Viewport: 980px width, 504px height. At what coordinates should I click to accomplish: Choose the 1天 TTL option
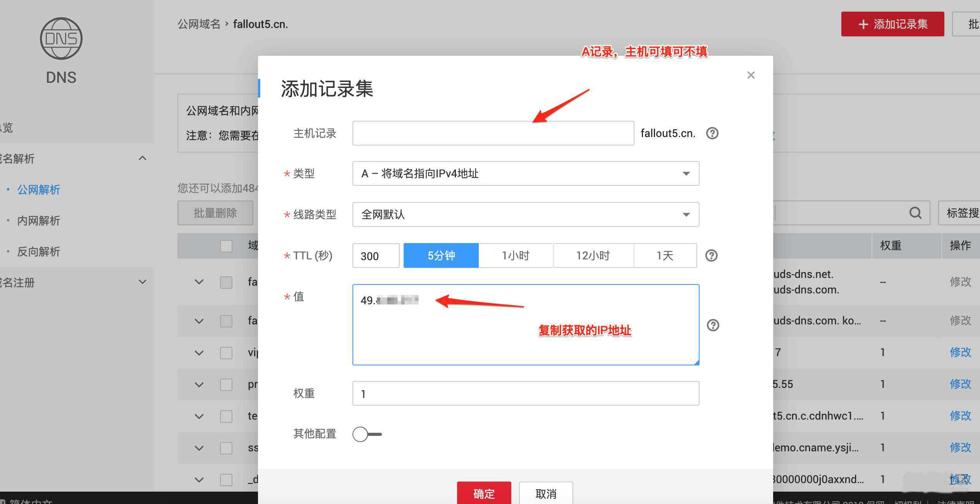pos(665,255)
